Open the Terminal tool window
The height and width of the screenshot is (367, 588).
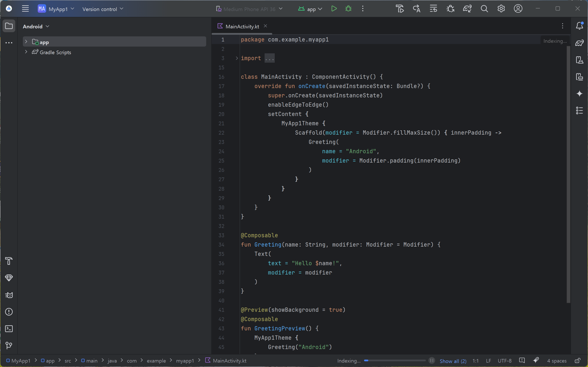click(x=9, y=329)
